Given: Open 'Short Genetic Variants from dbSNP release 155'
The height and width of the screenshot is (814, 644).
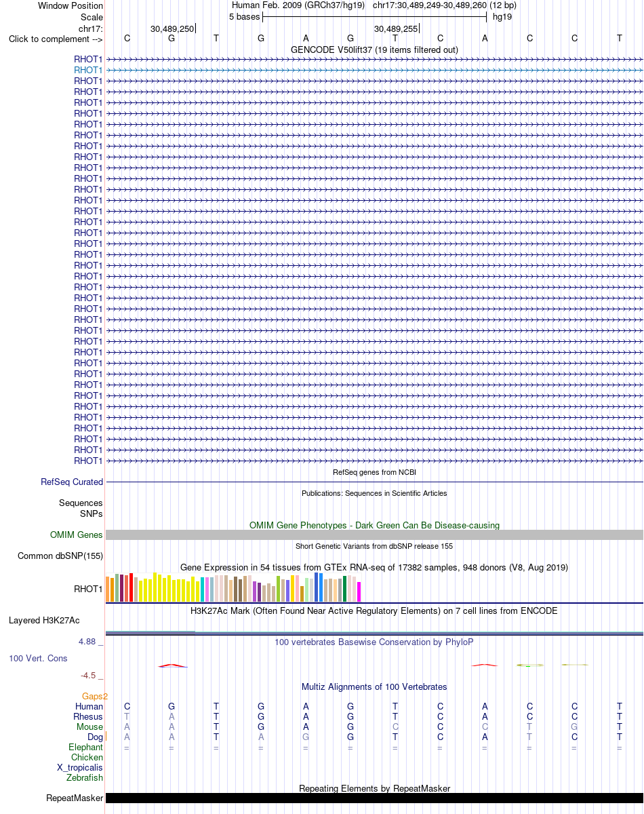Looking at the screenshot, I should point(374,546).
